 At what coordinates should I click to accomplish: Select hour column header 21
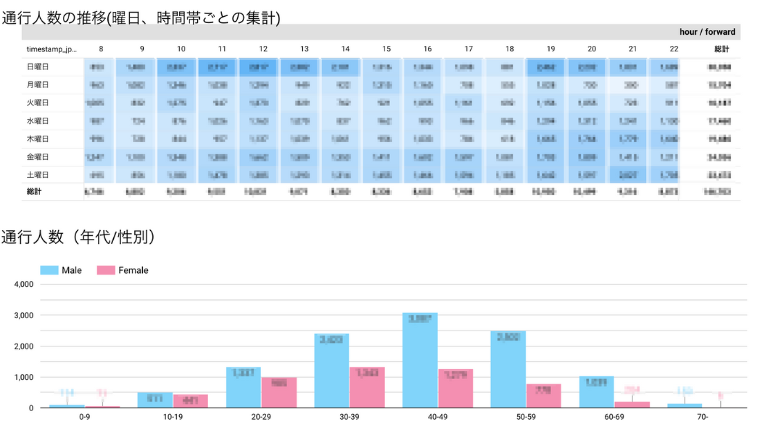(x=633, y=49)
